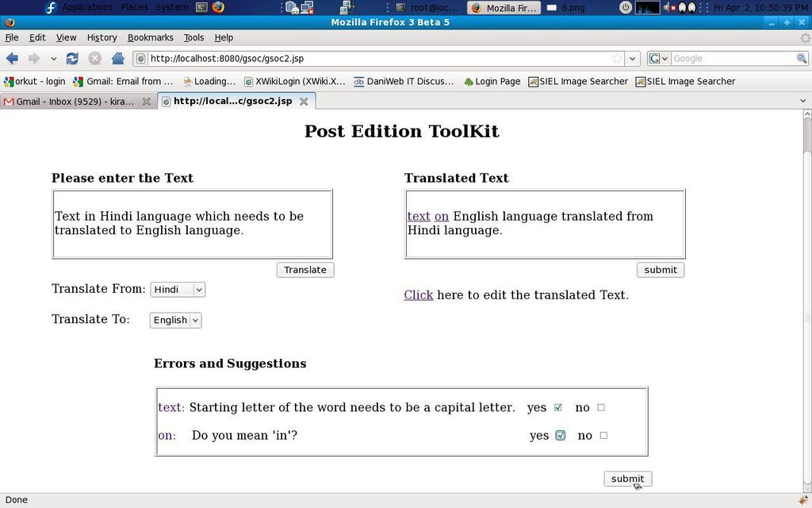Open the DaniWeb IT Discussion bookmark
This screenshot has width=812, height=508.
[404, 81]
